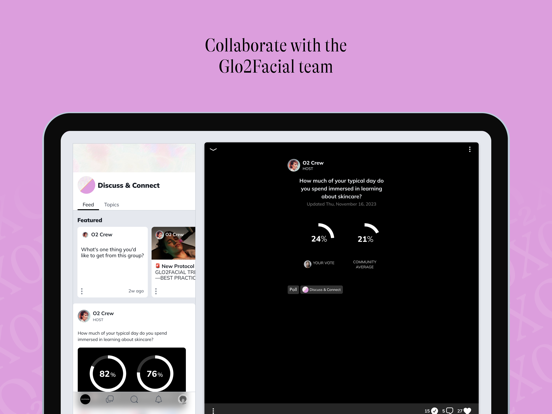The height and width of the screenshot is (414, 552).
Task: Switch to the Feed tab
Action: pyautogui.click(x=88, y=205)
